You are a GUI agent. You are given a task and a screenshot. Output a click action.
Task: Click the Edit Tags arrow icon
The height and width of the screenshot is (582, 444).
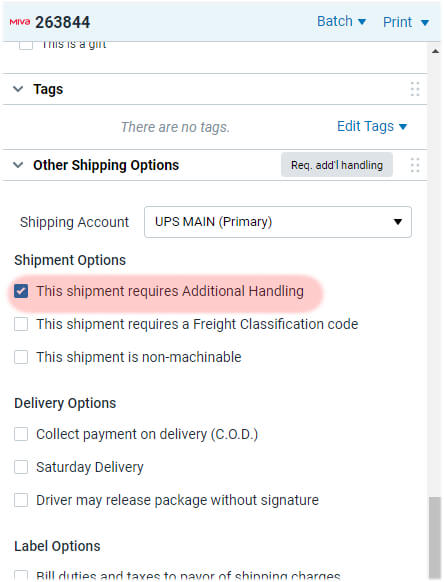[403, 127]
